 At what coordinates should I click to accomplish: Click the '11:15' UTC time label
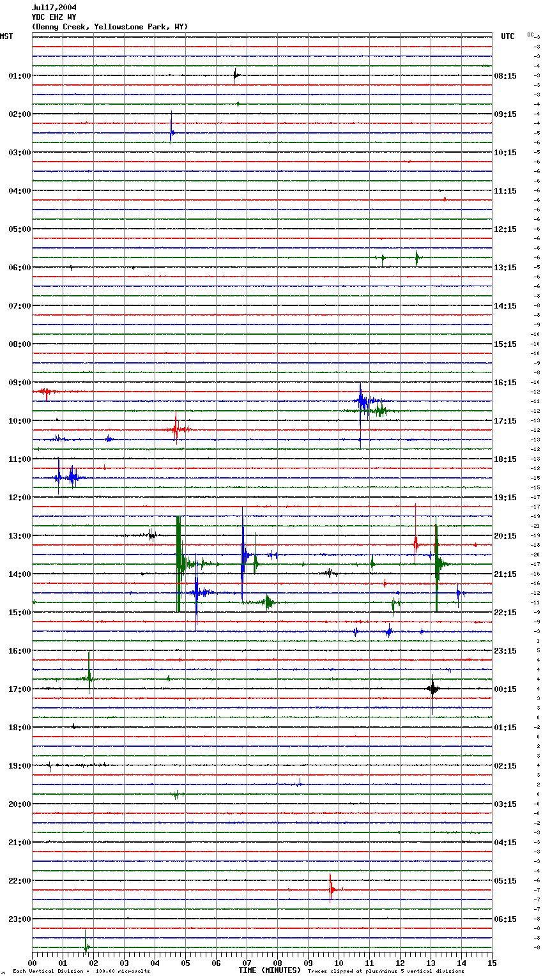point(505,191)
